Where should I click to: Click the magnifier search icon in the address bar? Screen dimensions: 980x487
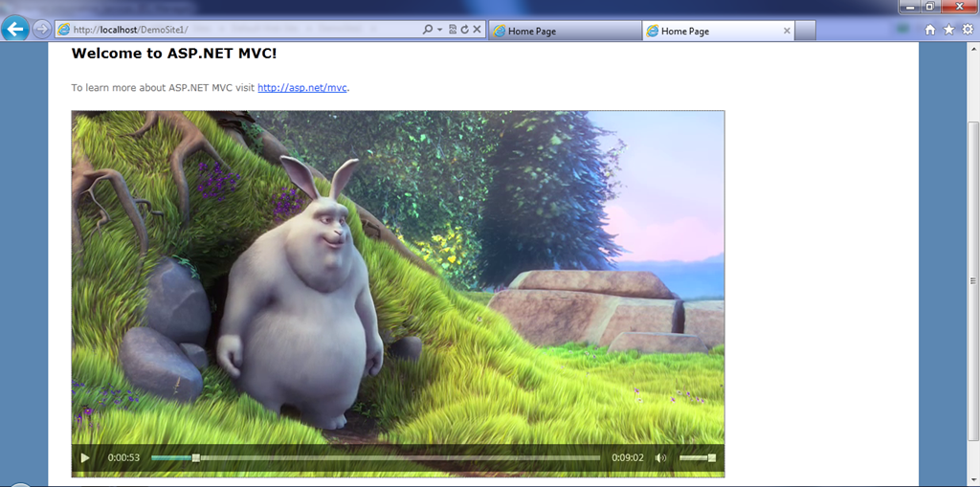428,30
